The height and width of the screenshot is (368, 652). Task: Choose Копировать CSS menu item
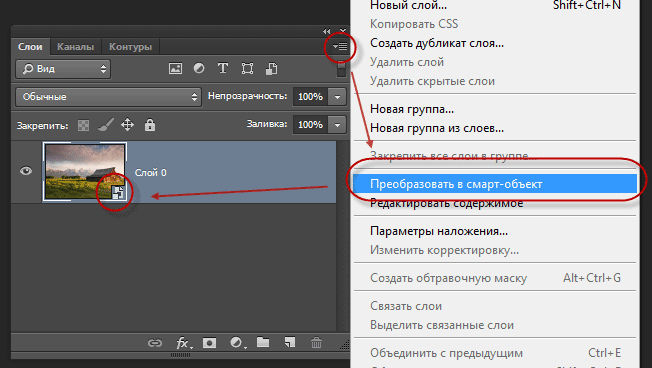click(x=495, y=24)
